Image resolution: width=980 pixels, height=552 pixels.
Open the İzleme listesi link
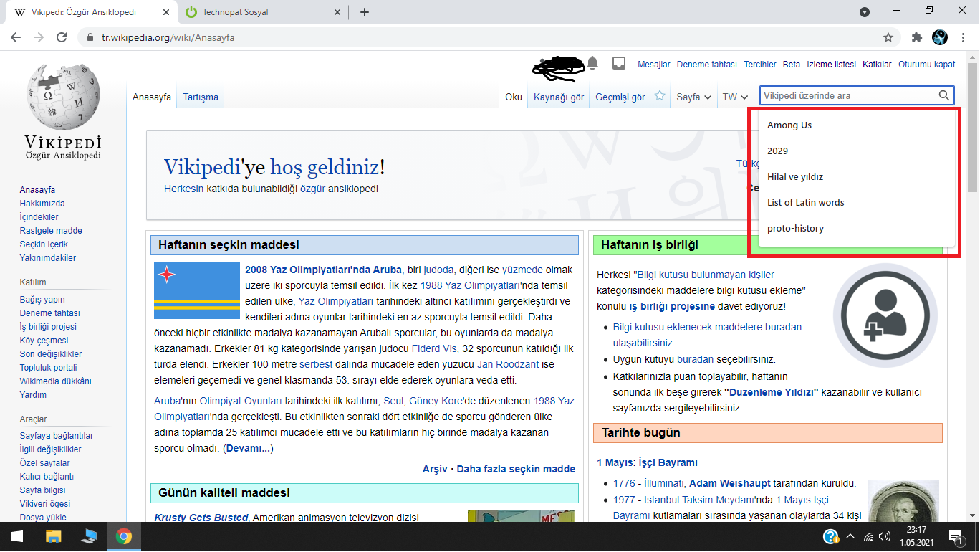(831, 65)
